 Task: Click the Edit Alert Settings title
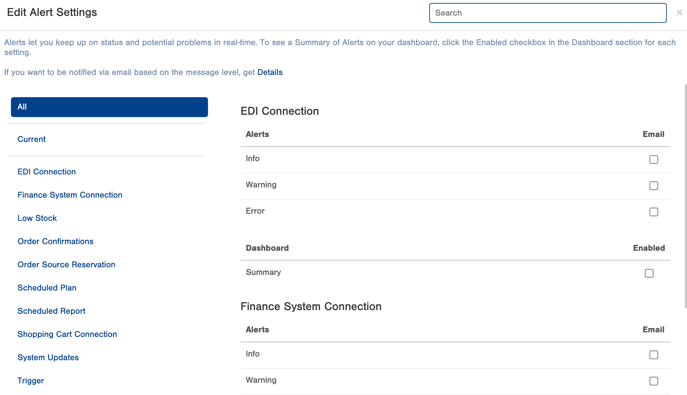tap(52, 12)
